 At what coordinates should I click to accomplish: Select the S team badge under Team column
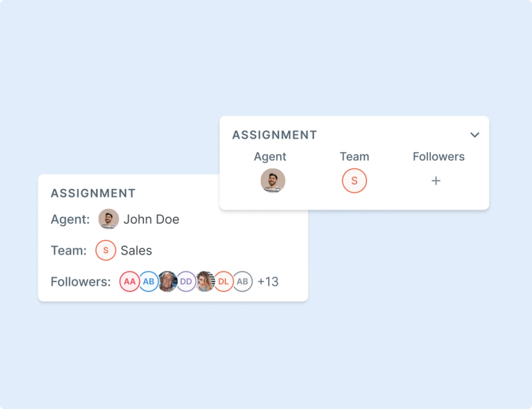coord(354,181)
